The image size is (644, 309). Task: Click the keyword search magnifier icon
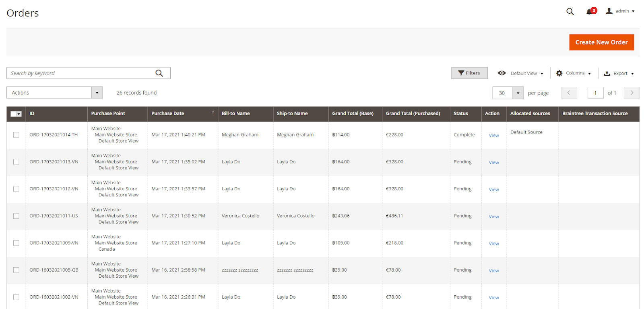(159, 73)
